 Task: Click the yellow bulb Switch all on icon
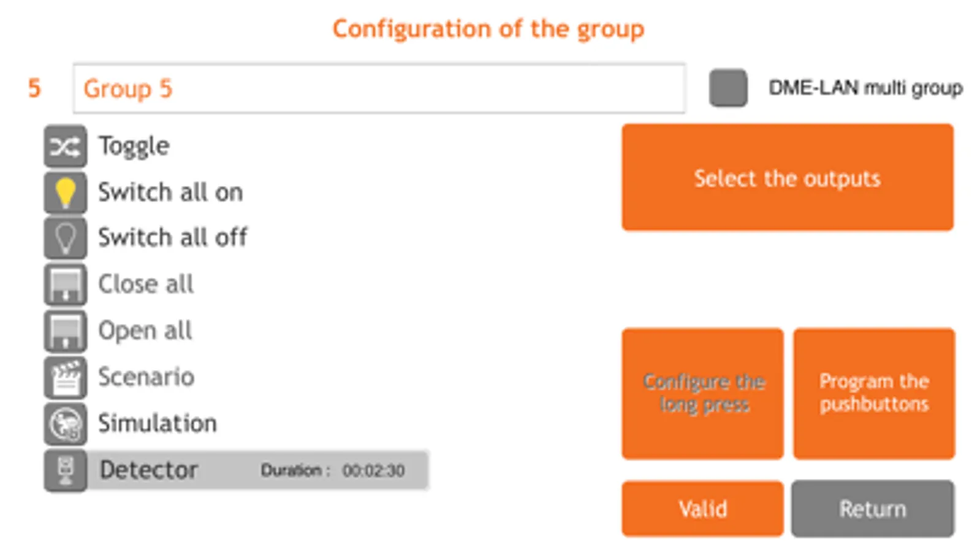65,193
